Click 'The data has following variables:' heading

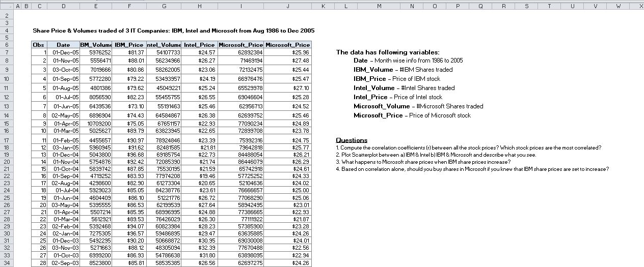[388, 52]
